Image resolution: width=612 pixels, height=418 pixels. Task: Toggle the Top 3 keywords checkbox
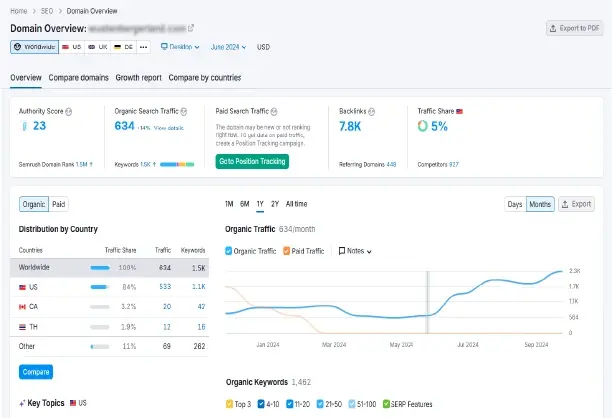[x=230, y=404]
